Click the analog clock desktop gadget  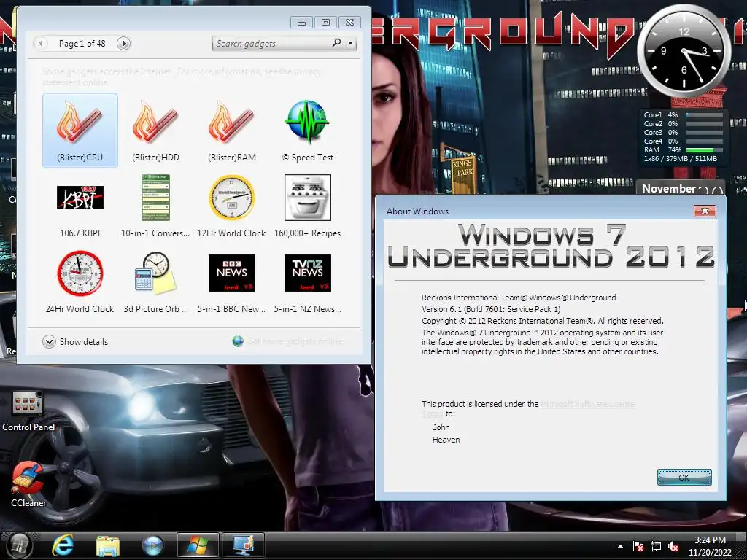pos(684,50)
